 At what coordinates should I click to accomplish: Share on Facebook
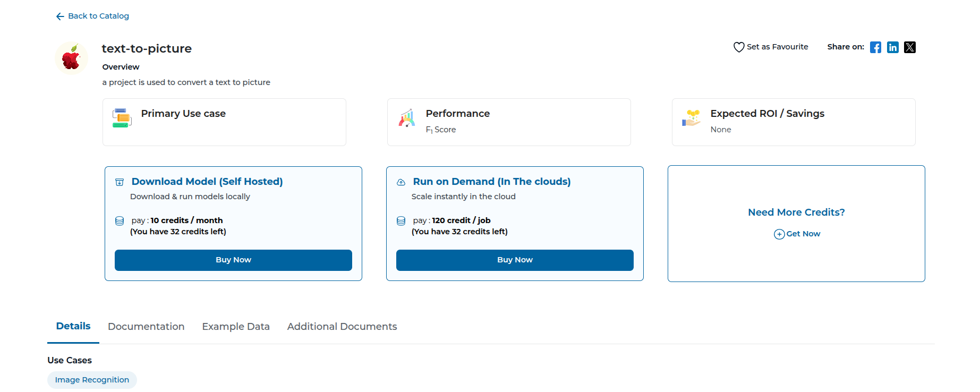(876, 47)
